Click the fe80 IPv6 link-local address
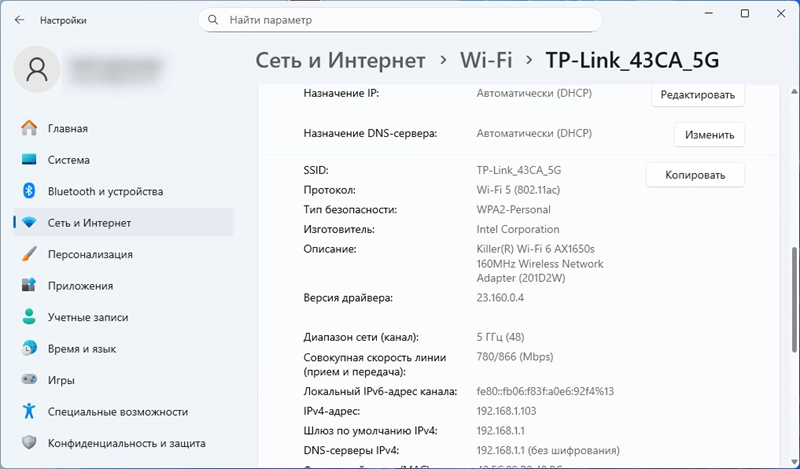 point(545,391)
